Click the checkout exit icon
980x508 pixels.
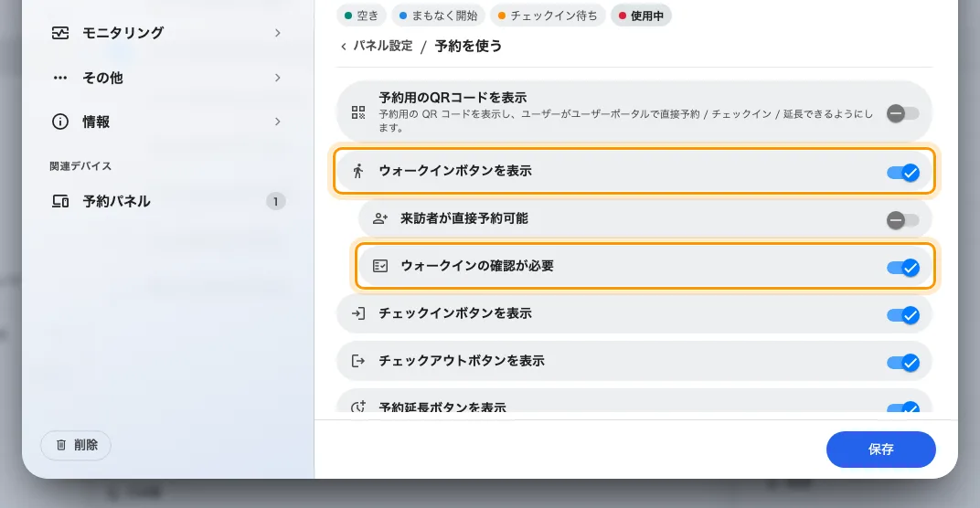[x=358, y=361]
